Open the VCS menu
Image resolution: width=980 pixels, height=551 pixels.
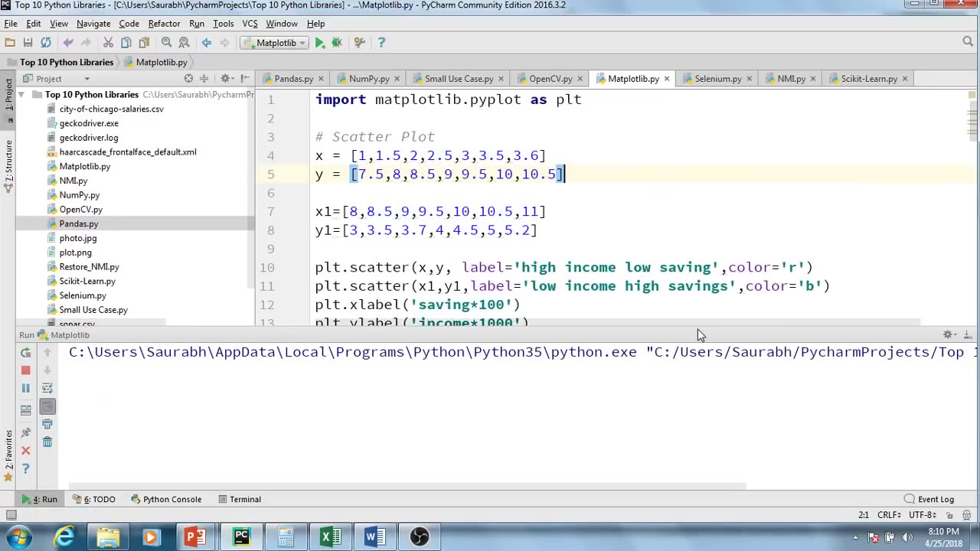click(250, 24)
